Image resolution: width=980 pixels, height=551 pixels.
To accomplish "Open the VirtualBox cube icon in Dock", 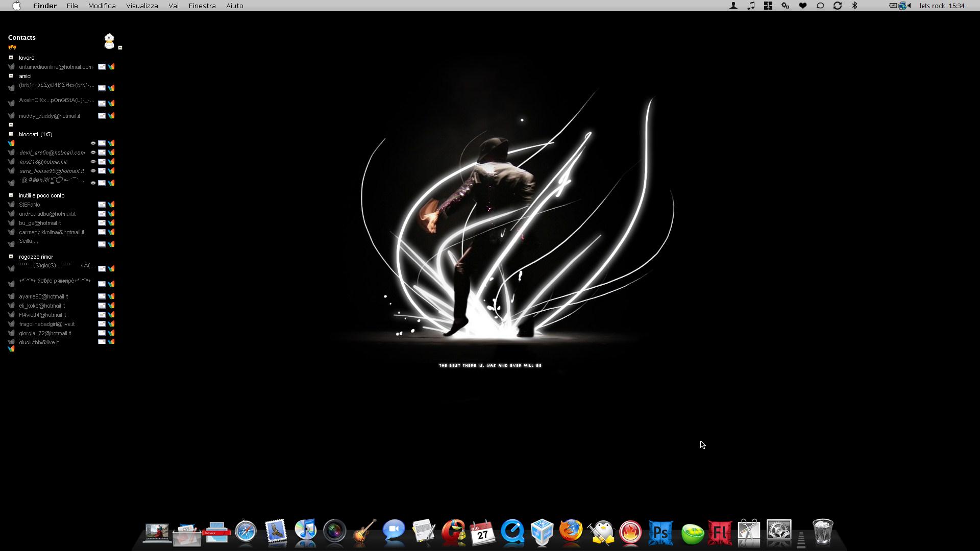I will click(x=542, y=532).
